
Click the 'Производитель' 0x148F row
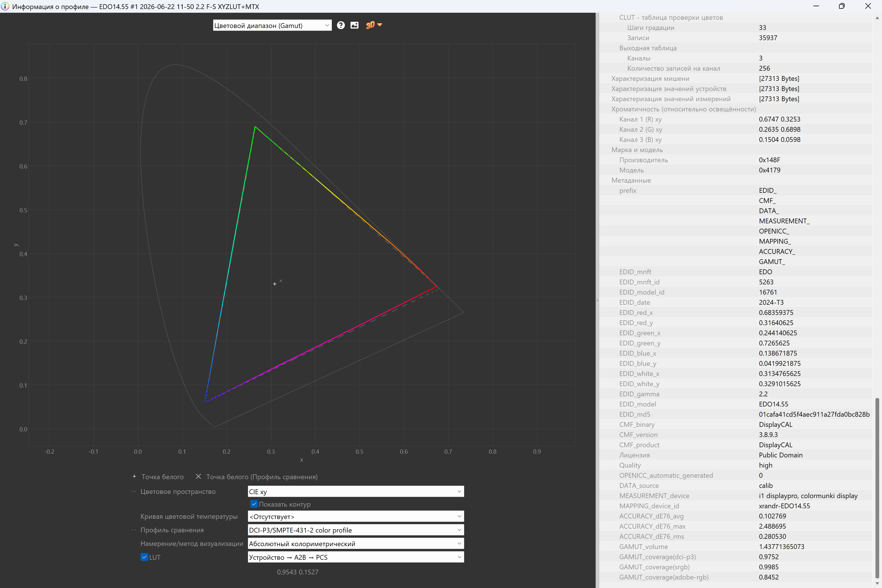click(736, 160)
